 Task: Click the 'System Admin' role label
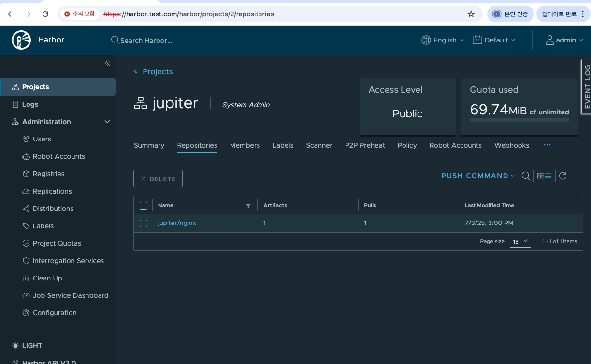pyautogui.click(x=246, y=105)
